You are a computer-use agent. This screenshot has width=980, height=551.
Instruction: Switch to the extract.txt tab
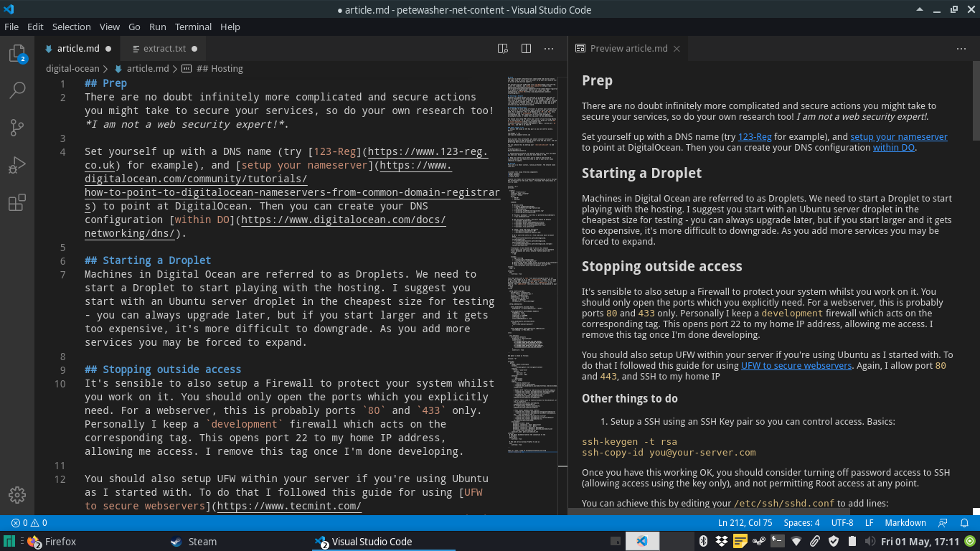coord(164,49)
